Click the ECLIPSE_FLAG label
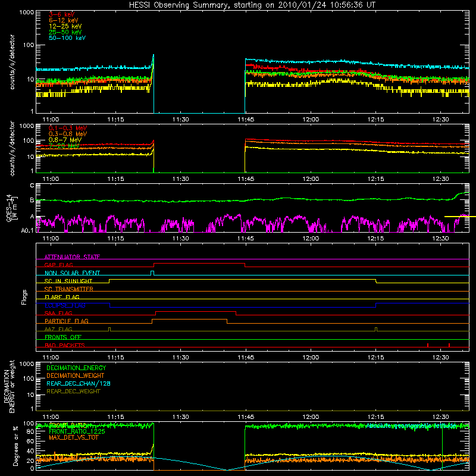Viewport: 476px width, 476px height. pos(65,305)
